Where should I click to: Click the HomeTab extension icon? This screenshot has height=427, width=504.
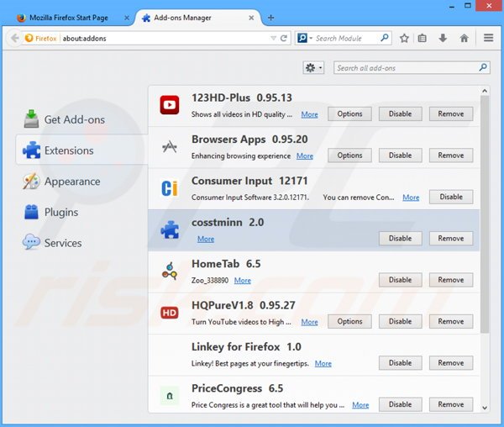pyautogui.click(x=170, y=271)
